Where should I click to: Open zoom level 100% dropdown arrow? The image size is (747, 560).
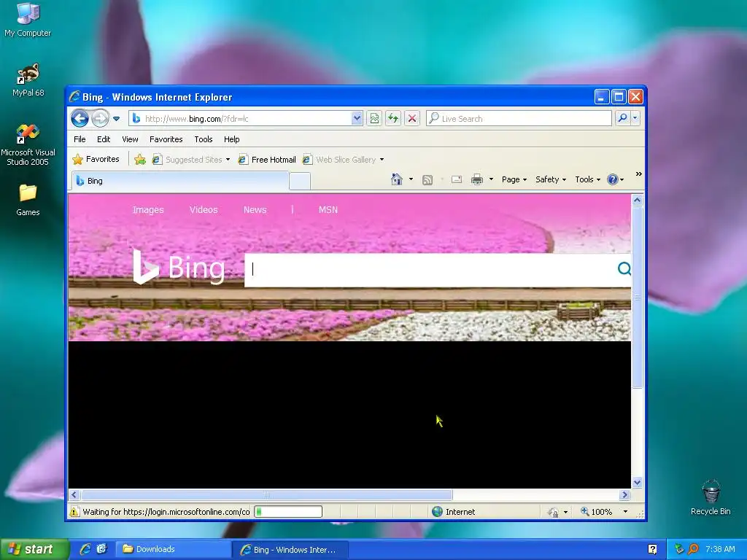625,512
